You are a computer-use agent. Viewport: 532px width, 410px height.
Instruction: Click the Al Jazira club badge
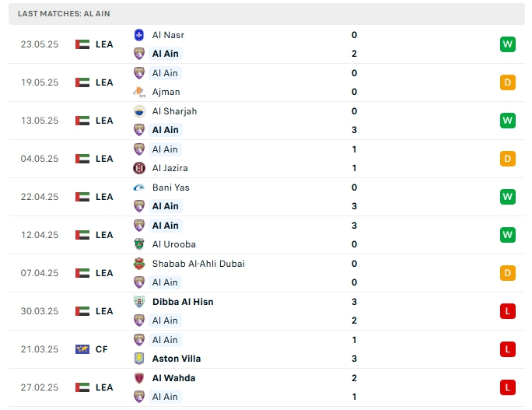pos(139,168)
